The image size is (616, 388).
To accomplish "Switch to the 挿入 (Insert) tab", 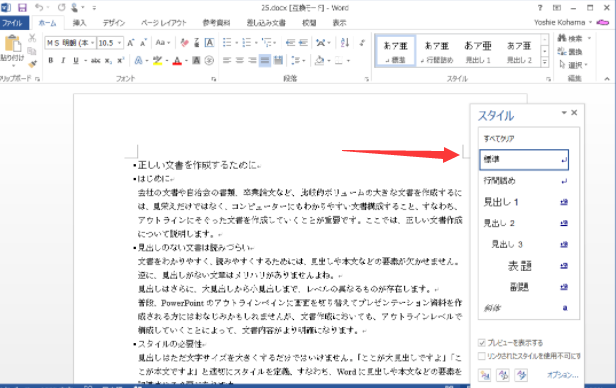I will (x=79, y=23).
